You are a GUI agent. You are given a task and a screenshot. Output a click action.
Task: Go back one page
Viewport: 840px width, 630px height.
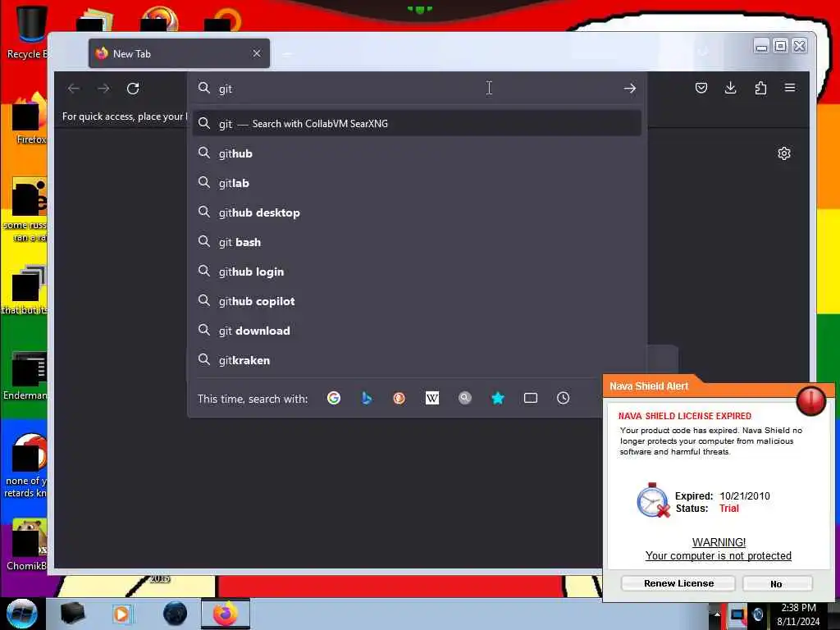[x=74, y=89]
